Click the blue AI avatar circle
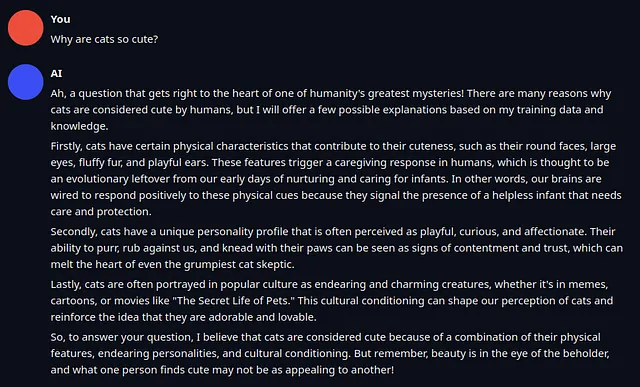The image size is (640, 387). 26,82
